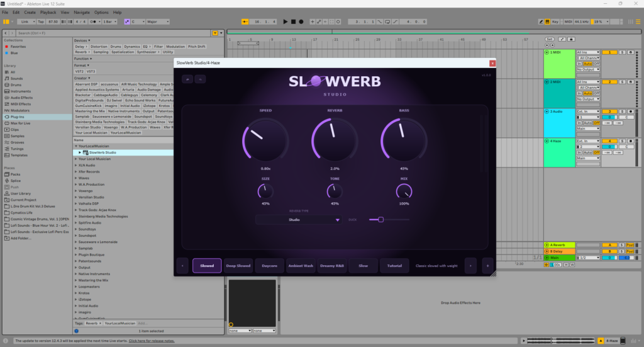Image resolution: width=644 pixels, height=347 pixels.
Task: Click hamburger view icon at top right
Action: coord(638,22)
